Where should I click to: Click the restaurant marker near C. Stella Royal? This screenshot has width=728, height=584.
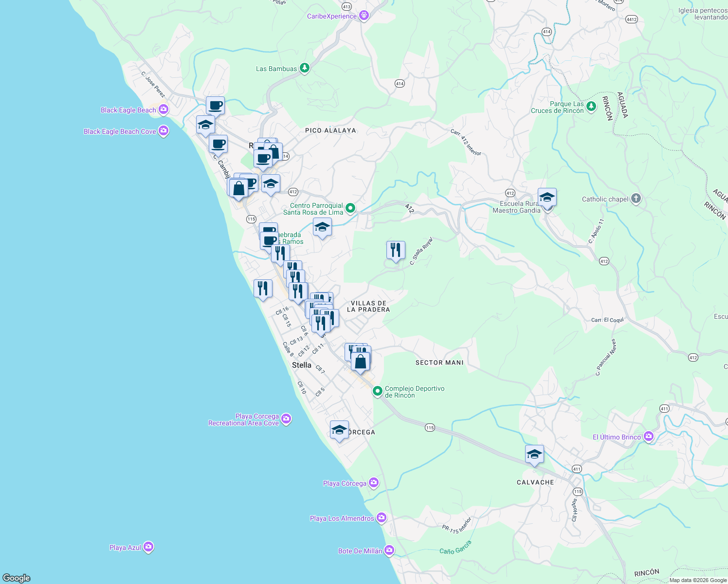click(395, 249)
